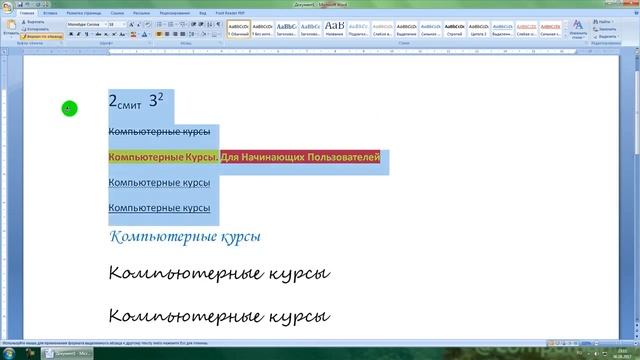Click Copy (Копировать) in the Clipboard group
The width and height of the screenshot is (640, 360).
coord(36,29)
